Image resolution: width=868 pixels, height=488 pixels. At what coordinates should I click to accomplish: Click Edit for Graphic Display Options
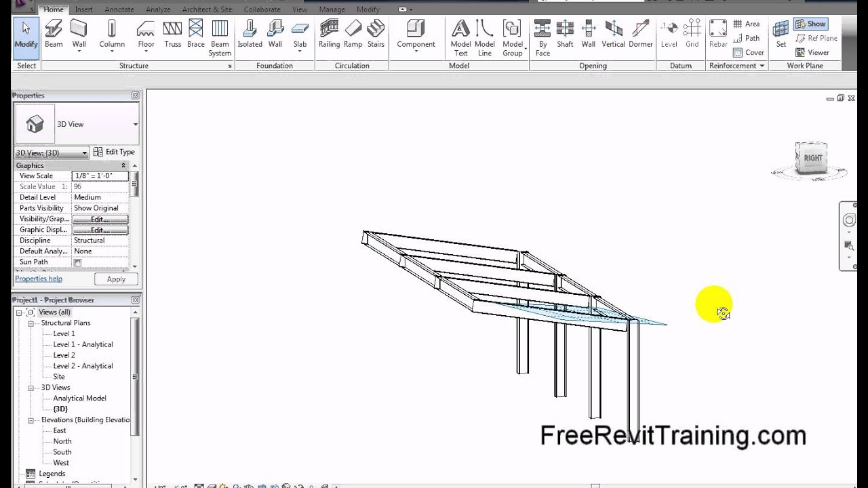[100, 230]
